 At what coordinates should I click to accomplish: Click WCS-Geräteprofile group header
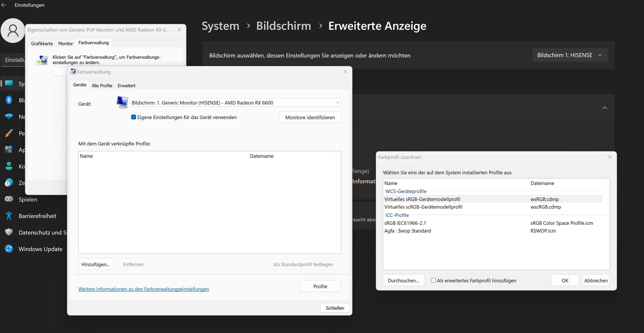click(406, 191)
